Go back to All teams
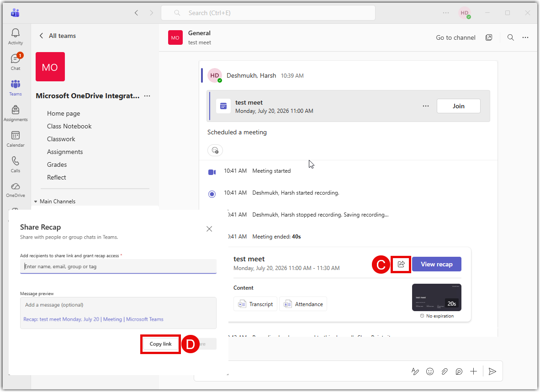 57,36
